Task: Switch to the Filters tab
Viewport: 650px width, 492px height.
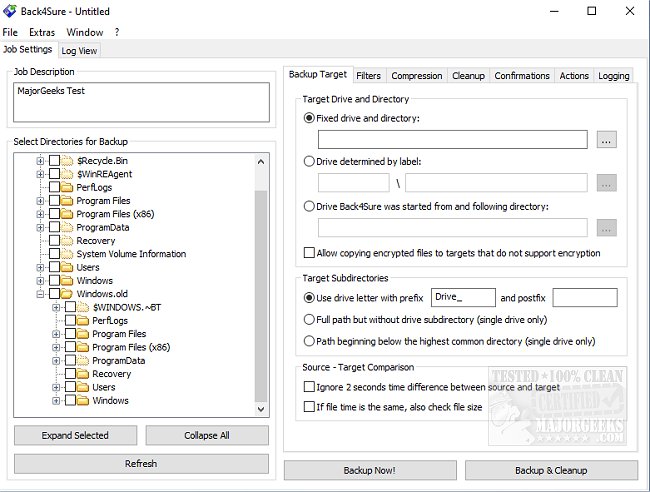Action: point(368,76)
